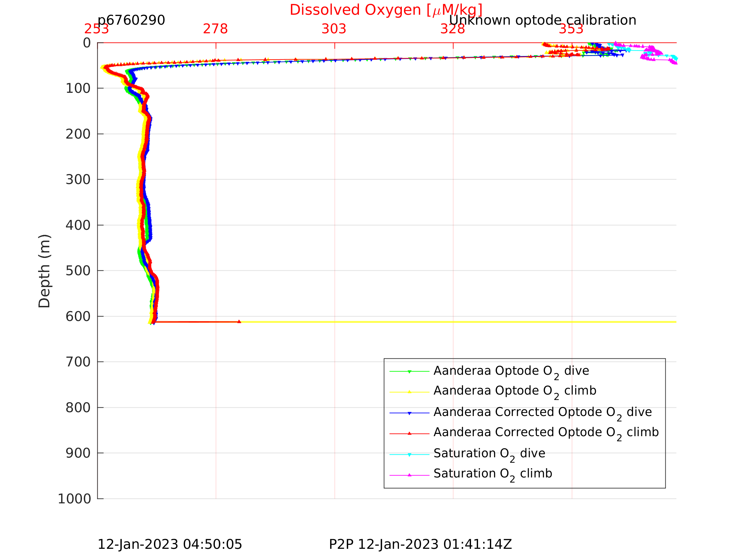The height and width of the screenshot is (560, 747).
Task: Click the yellow horizontal line near 610 m
Action: (x=458, y=322)
